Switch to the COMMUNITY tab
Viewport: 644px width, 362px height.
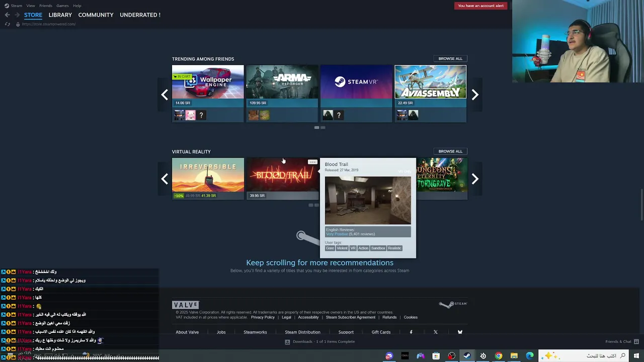(x=96, y=15)
